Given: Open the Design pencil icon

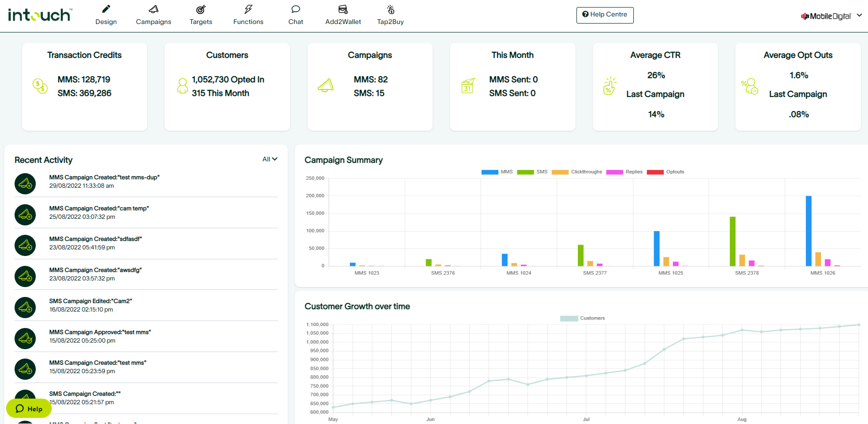Looking at the screenshot, I should coord(106,9).
